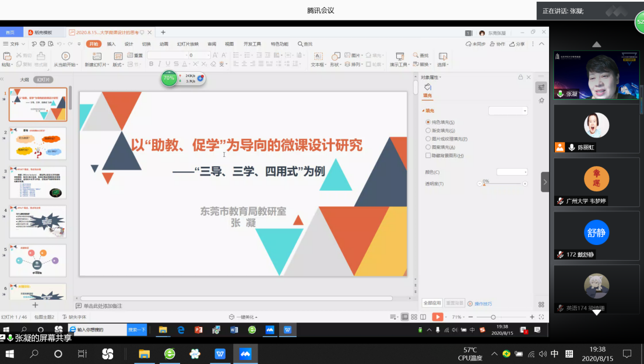644x364 pixels.
Task: Click the 形状 shapes tool icon
Action: click(x=335, y=56)
